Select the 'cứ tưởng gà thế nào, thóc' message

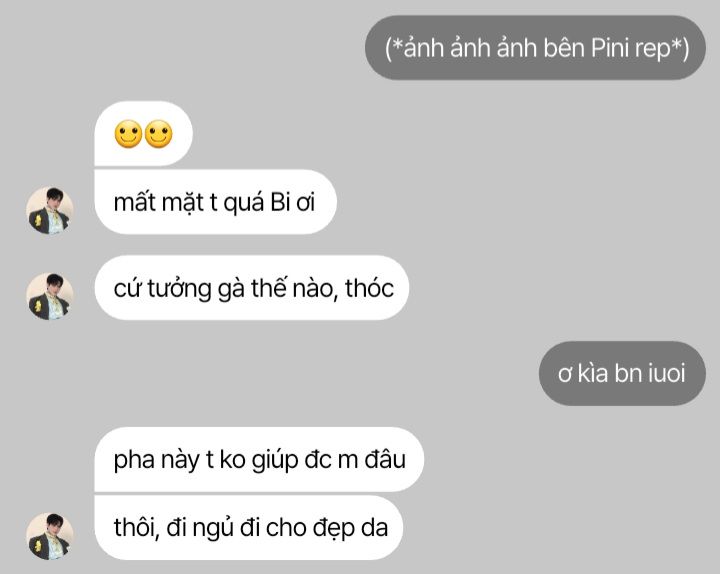click(252, 288)
